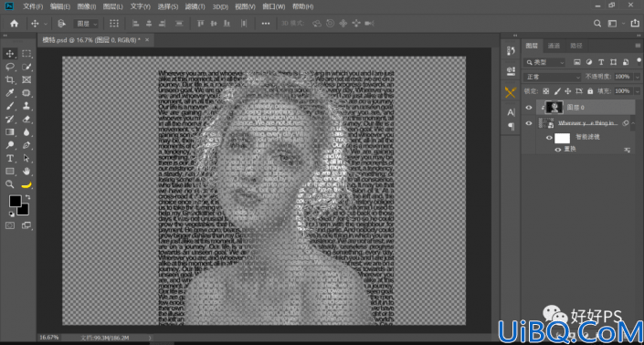Click the Share icon

coord(635,24)
